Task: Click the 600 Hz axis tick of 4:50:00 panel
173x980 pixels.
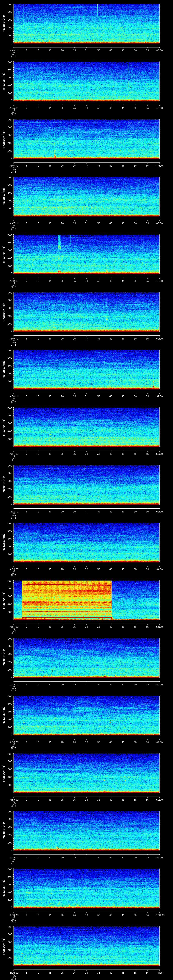Action: [10, 366]
